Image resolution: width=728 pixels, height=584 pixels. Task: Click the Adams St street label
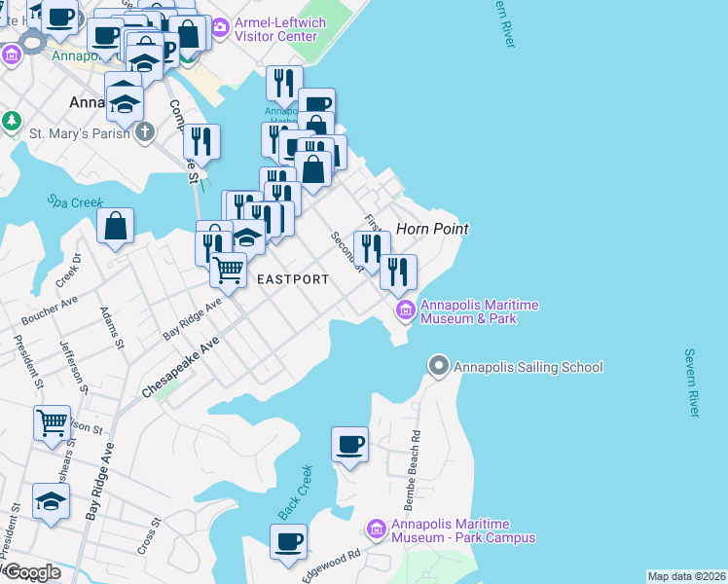click(112, 328)
